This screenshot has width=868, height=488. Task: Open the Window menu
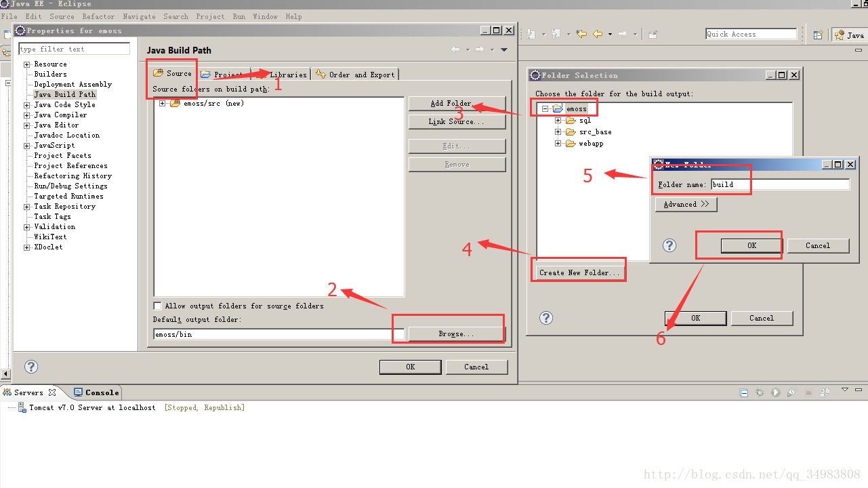[x=265, y=16]
